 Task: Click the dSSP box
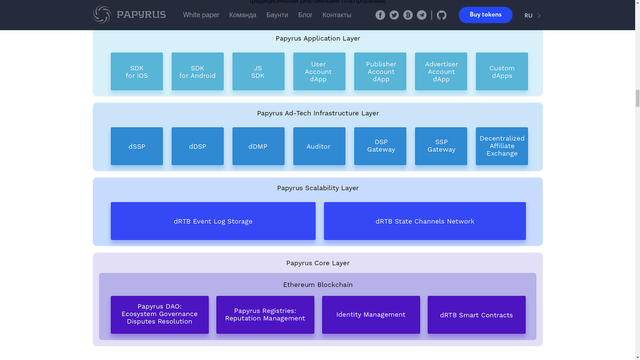point(137,146)
